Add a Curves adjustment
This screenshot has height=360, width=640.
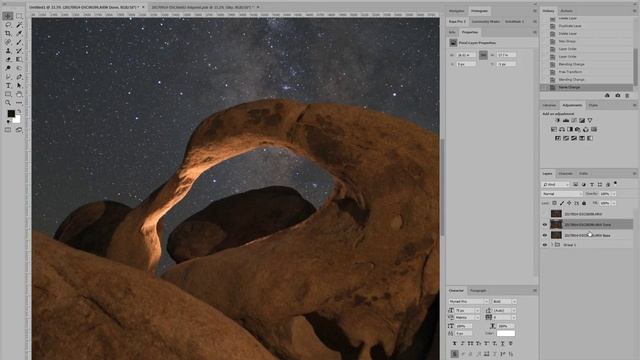click(574, 120)
